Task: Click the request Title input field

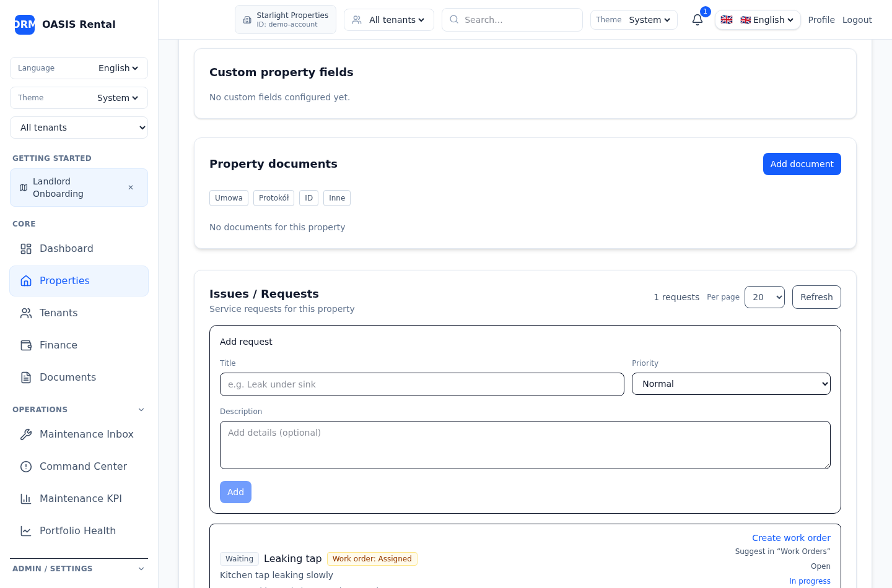Action: 422,384
